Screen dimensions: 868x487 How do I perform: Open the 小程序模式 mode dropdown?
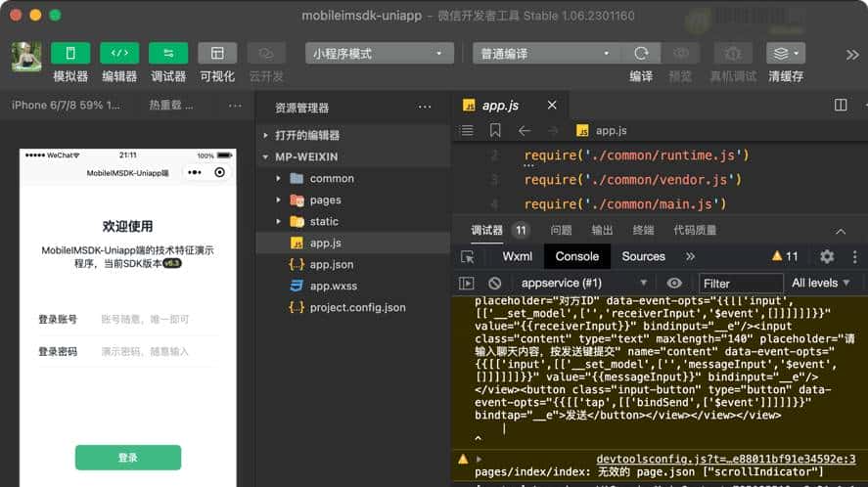[379, 54]
